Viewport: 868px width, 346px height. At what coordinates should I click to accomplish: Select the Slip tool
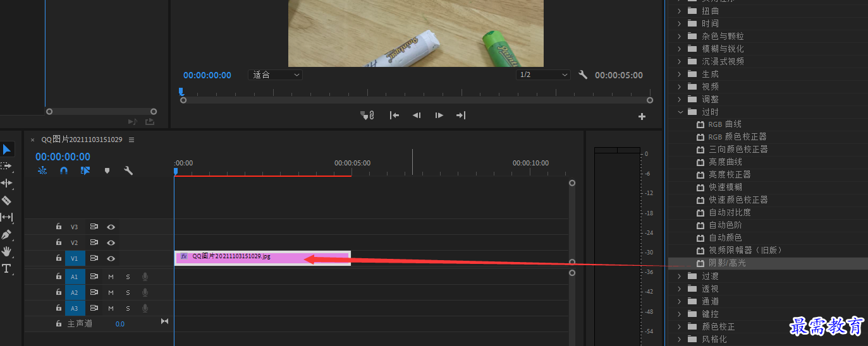click(x=6, y=217)
